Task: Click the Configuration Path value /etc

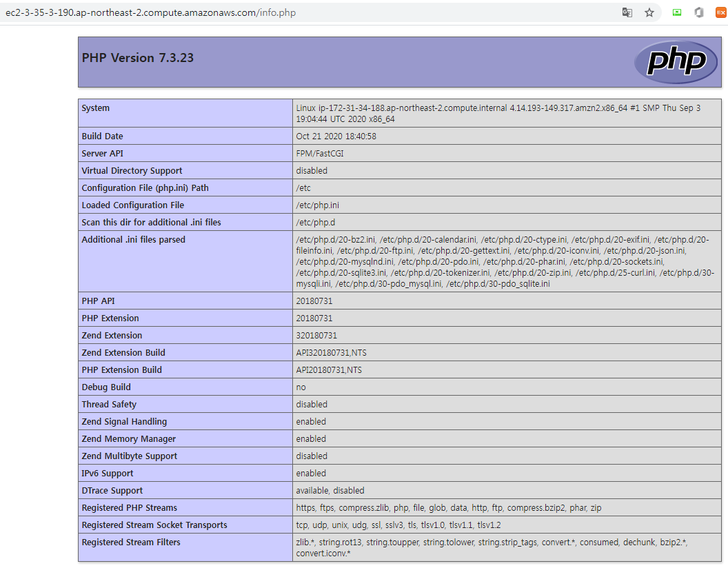Action: pos(303,187)
